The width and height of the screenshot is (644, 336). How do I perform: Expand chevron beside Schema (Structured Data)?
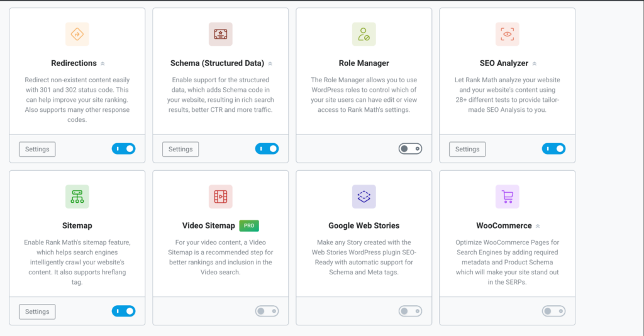(x=270, y=63)
